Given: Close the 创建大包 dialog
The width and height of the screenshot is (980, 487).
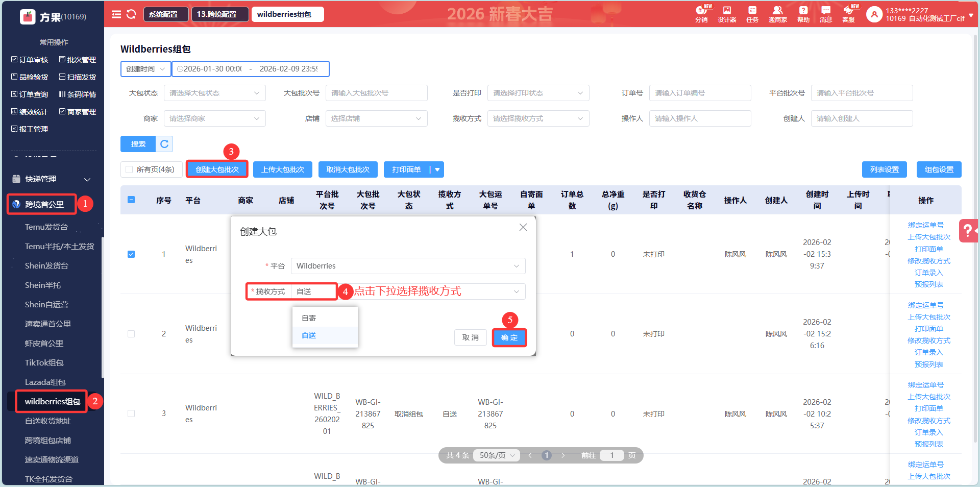Looking at the screenshot, I should (523, 227).
